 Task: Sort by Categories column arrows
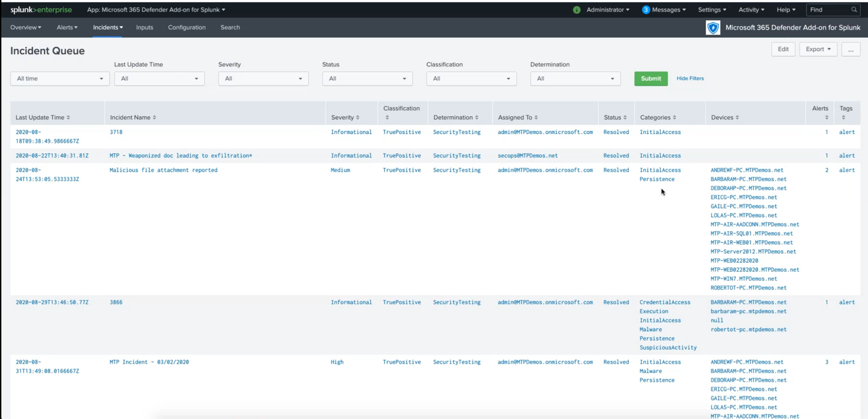(x=674, y=117)
